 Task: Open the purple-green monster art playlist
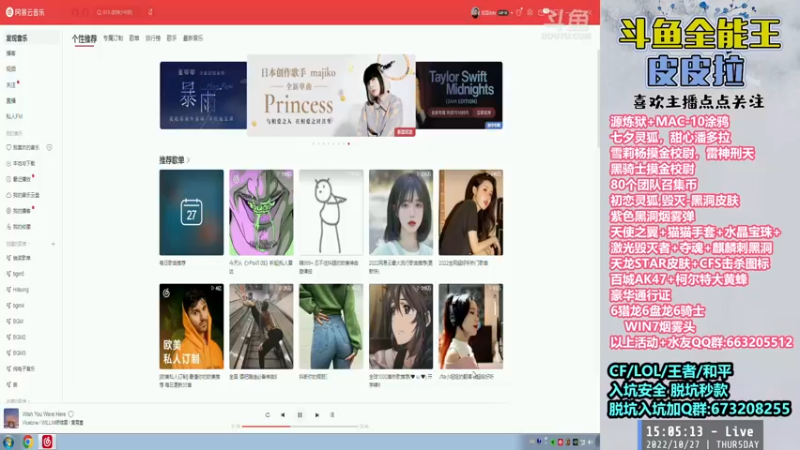pos(261,212)
